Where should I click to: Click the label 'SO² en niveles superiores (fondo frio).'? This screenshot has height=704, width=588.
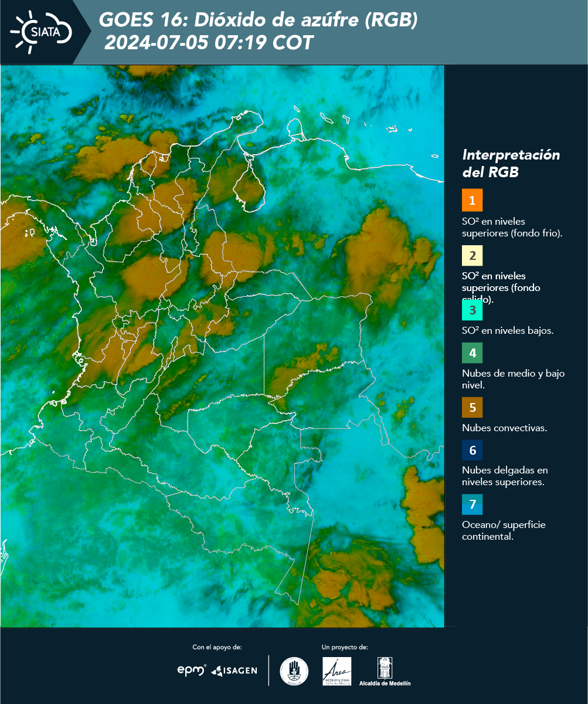coord(512,227)
